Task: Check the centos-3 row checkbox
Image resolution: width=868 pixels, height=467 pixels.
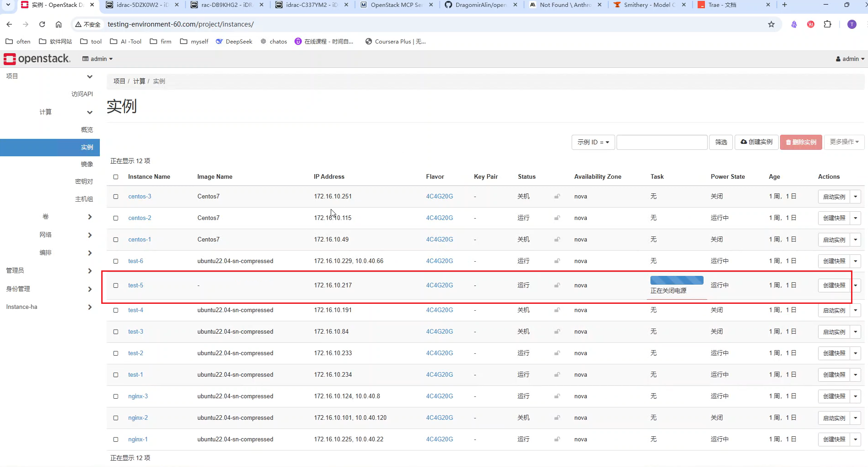Action: click(x=116, y=197)
